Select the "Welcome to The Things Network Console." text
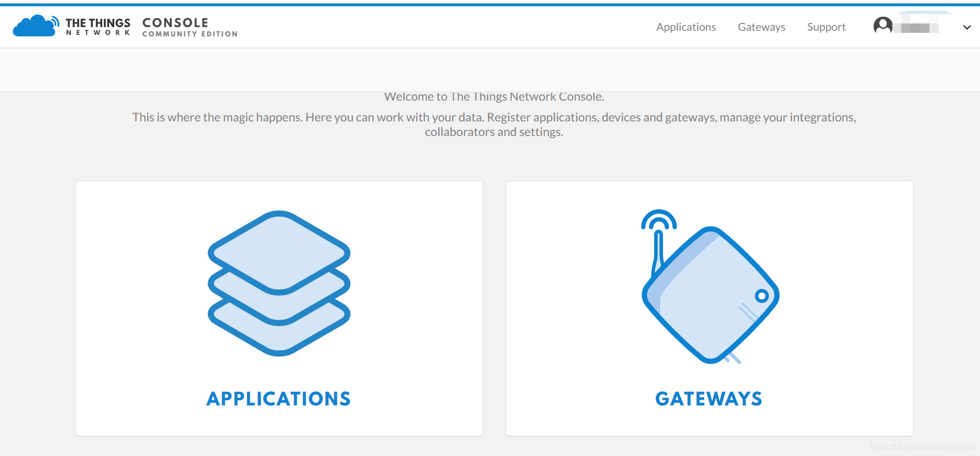This screenshot has height=456, width=980. tap(494, 96)
